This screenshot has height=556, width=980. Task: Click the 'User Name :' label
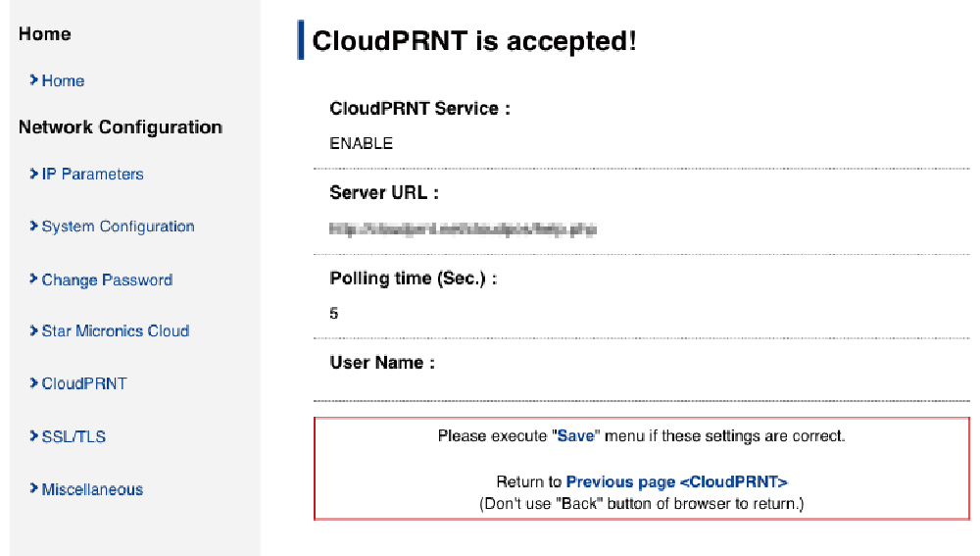[382, 363]
